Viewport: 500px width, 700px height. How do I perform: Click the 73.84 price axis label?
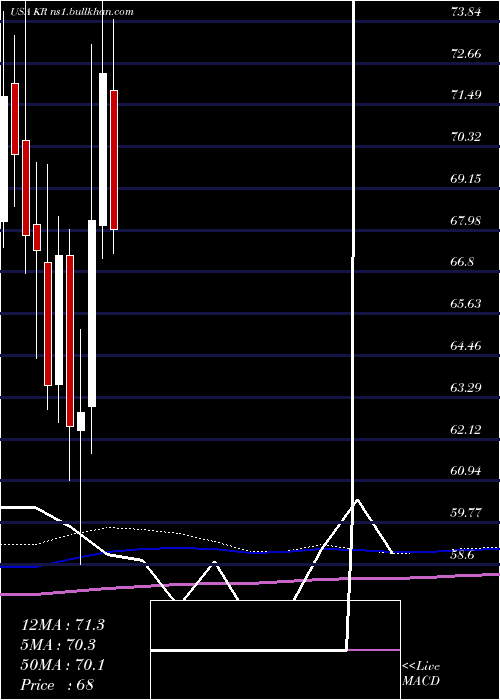[x=466, y=12]
